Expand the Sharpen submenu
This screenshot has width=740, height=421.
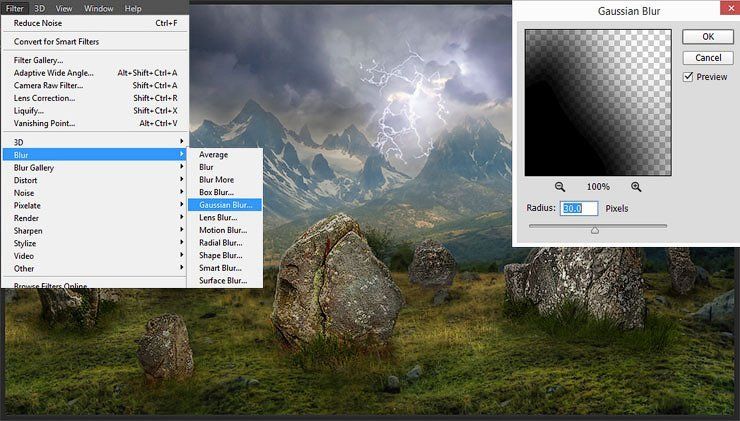tap(95, 231)
